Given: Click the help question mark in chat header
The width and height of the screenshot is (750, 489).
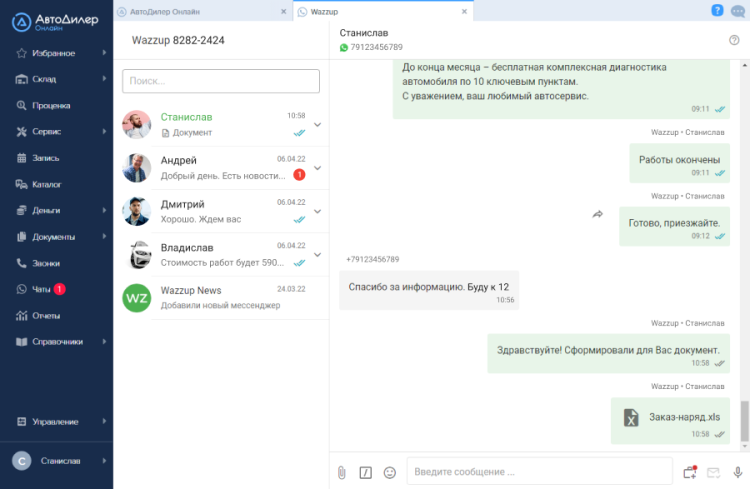Looking at the screenshot, I should 734,40.
